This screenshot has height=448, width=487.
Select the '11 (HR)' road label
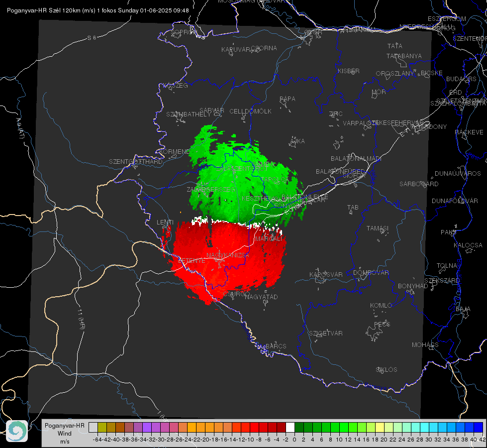click(x=81, y=319)
